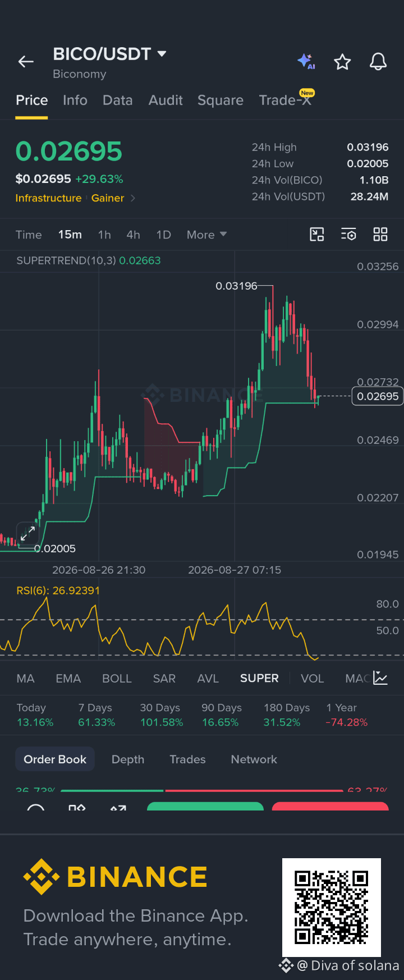Open the Square tab

pyautogui.click(x=221, y=100)
